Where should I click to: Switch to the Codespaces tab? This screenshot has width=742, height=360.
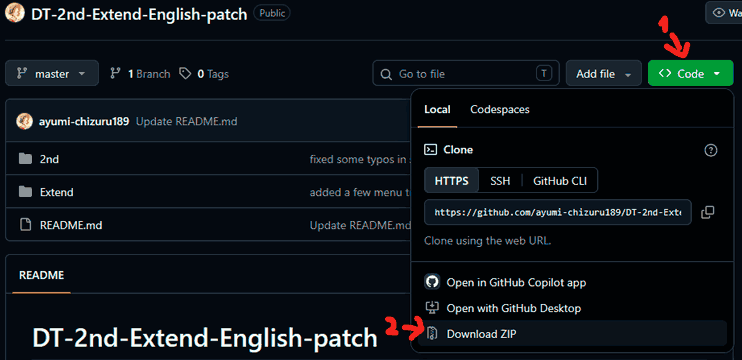(500, 109)
